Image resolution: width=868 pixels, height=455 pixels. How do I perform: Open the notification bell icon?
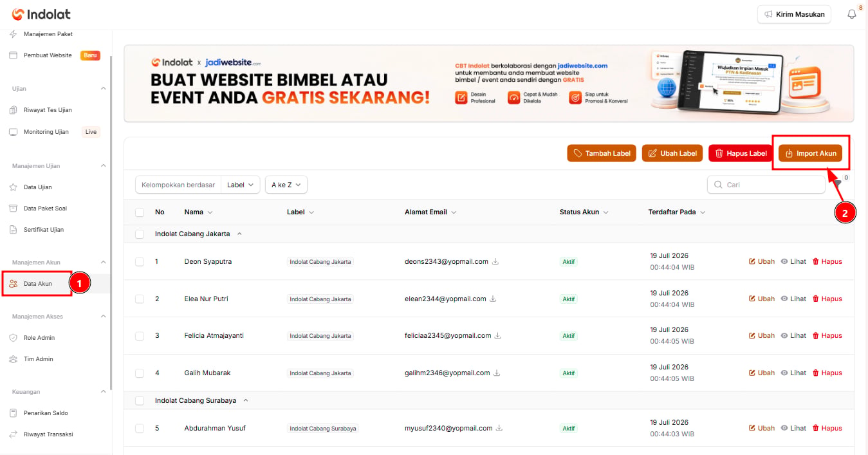point(852,15)
